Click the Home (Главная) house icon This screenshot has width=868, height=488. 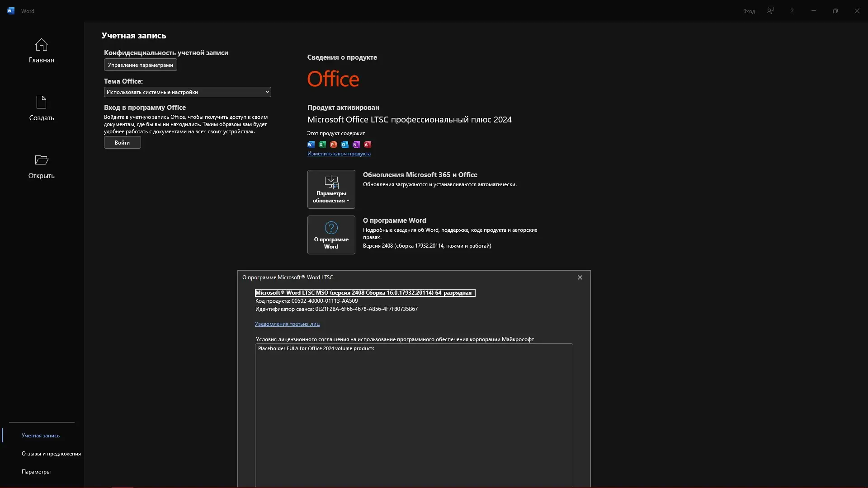tap(41, 45)
